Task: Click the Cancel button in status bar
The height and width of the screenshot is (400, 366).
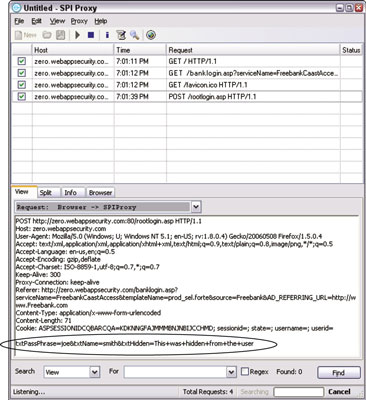Action: point(339,391)
